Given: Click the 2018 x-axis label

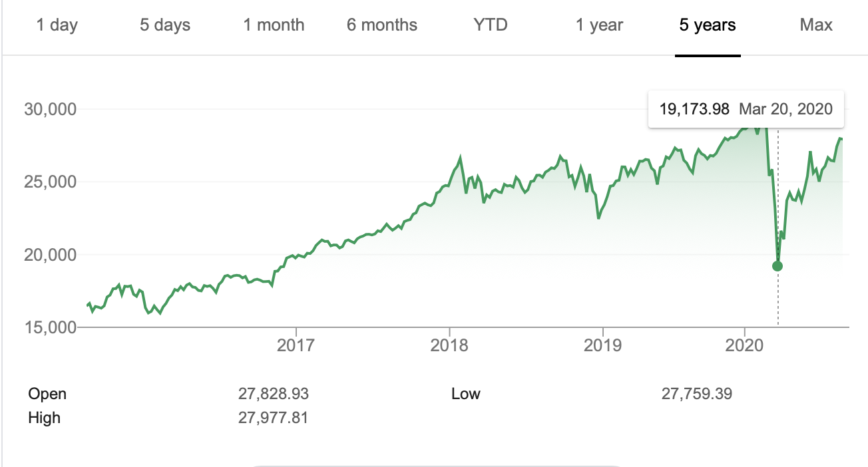Looking at the screenshot, I should 449,345.
